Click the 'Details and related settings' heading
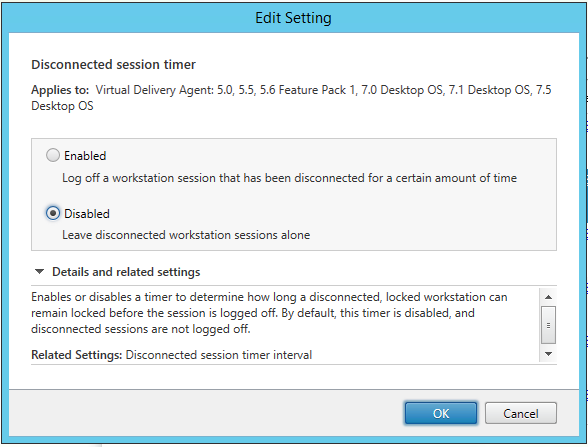 [126, 272]
